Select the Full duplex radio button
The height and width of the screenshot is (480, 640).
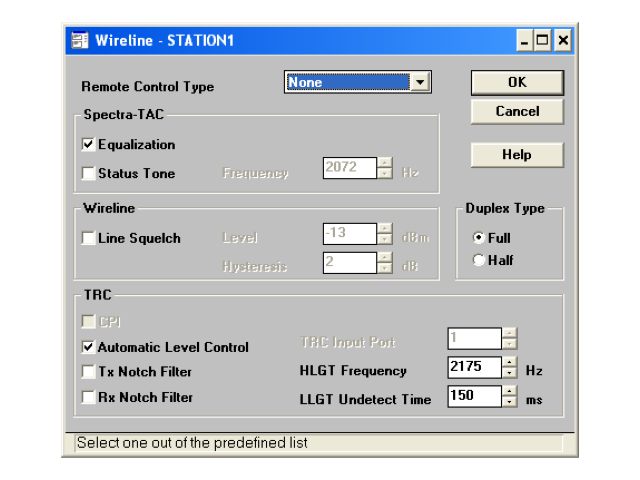point(479,239)
